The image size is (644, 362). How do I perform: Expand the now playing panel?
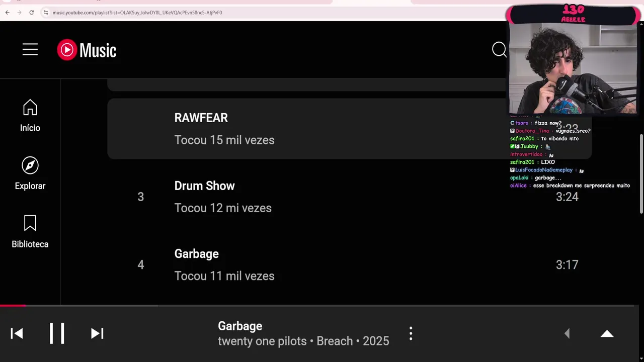[607, 334]
